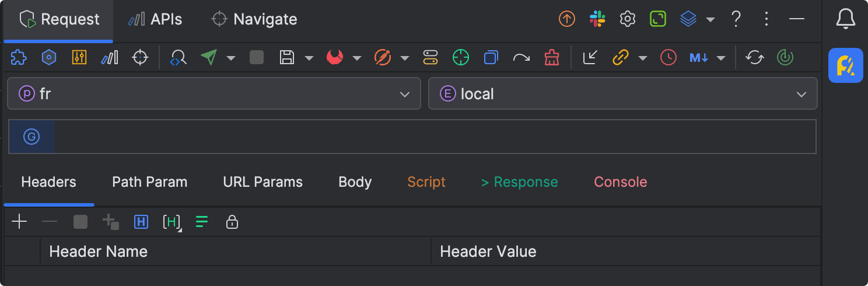868x286 pixels.
Task: Select the red Console tab
Action: click(621, 182)
